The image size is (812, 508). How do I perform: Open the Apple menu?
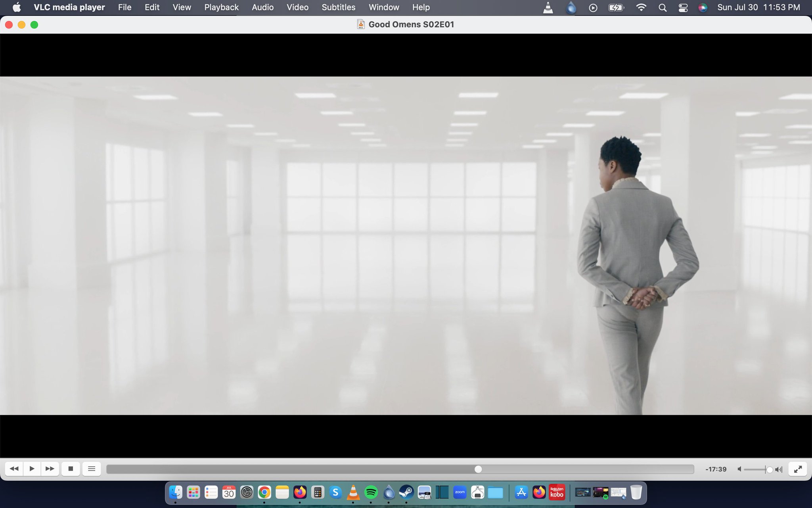tap(16, 7)
